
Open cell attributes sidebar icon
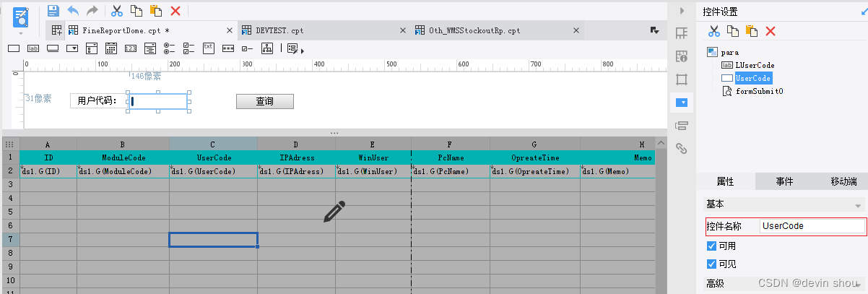pos(681,33)
